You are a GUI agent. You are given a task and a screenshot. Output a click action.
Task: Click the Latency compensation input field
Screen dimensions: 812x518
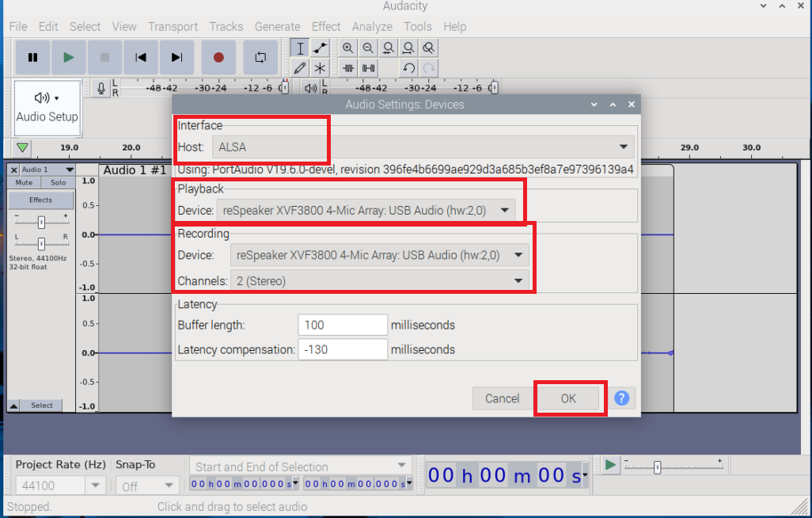[343, 349]
